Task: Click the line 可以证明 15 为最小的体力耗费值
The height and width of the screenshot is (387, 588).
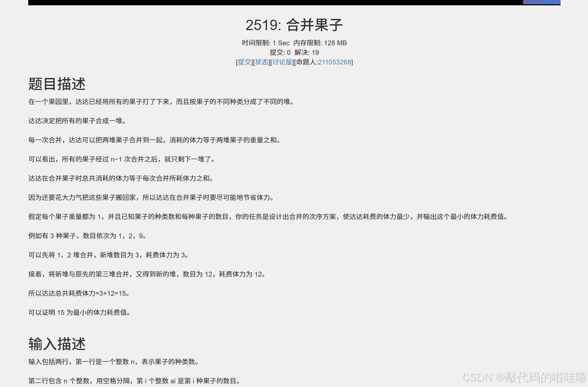Action: click(x=79, y=312)
